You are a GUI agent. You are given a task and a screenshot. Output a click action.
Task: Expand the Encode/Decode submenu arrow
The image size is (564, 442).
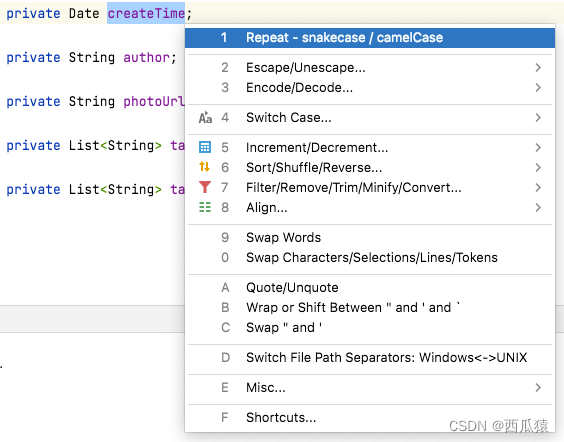tap(538, 87)
